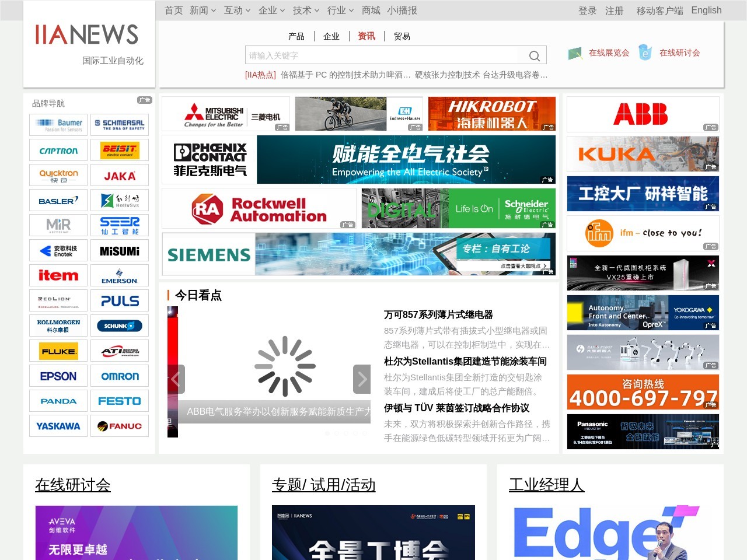Select the 贸易 search tab
747x560 pixels.
[x=402, y=36]
